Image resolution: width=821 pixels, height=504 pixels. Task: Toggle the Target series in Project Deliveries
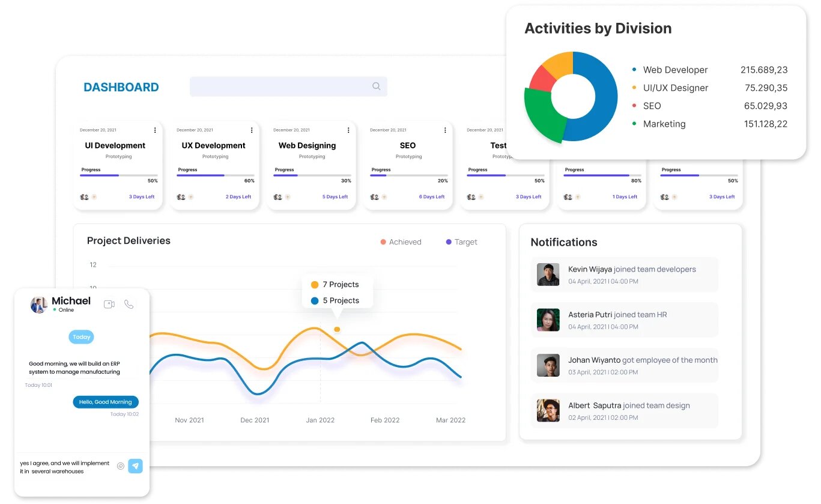[461, 241]
